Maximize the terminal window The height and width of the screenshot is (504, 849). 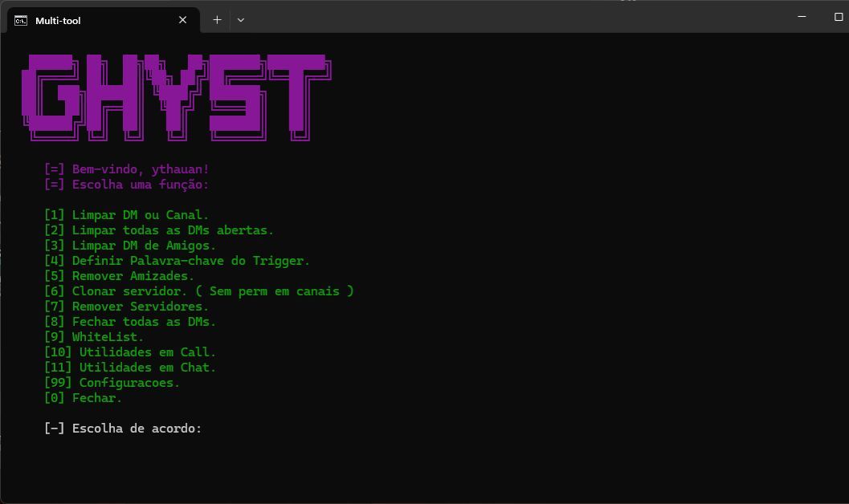point(839,17)
